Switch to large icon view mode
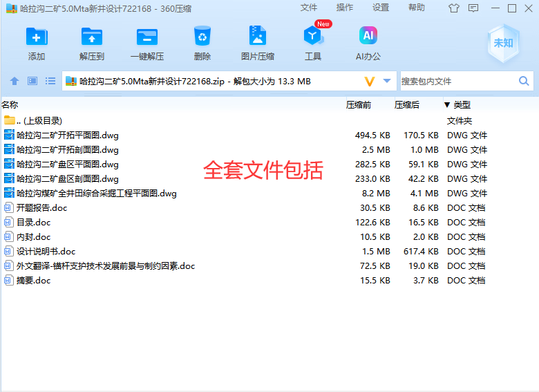Image resolution: width=539 pixels, height=392 pixels. [x=32, y=81]
